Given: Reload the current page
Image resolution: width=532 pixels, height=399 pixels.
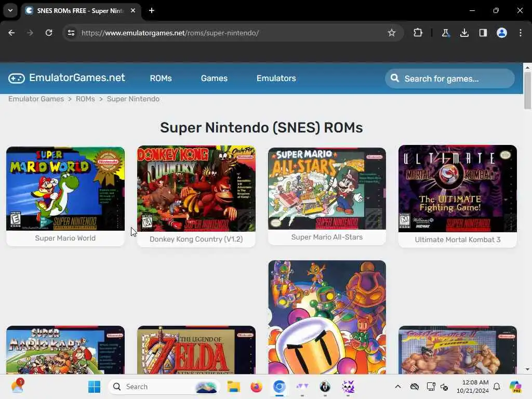Looking at the screenshot, I should (x=49, y=33).
